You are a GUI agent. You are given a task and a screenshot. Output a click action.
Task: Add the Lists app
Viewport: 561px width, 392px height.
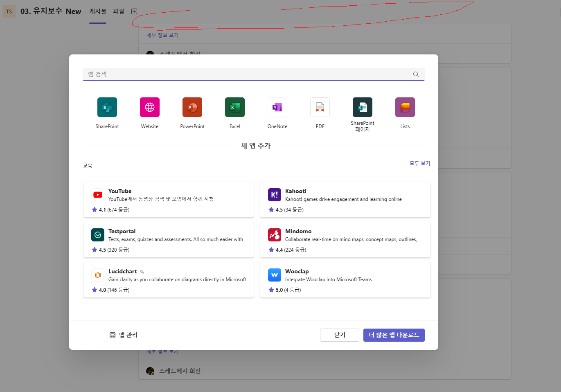point(405,107)
